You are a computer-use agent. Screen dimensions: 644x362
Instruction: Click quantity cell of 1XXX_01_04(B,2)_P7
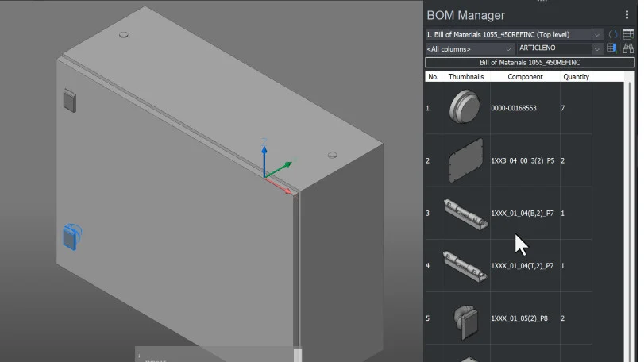click(x=576, y=213)
